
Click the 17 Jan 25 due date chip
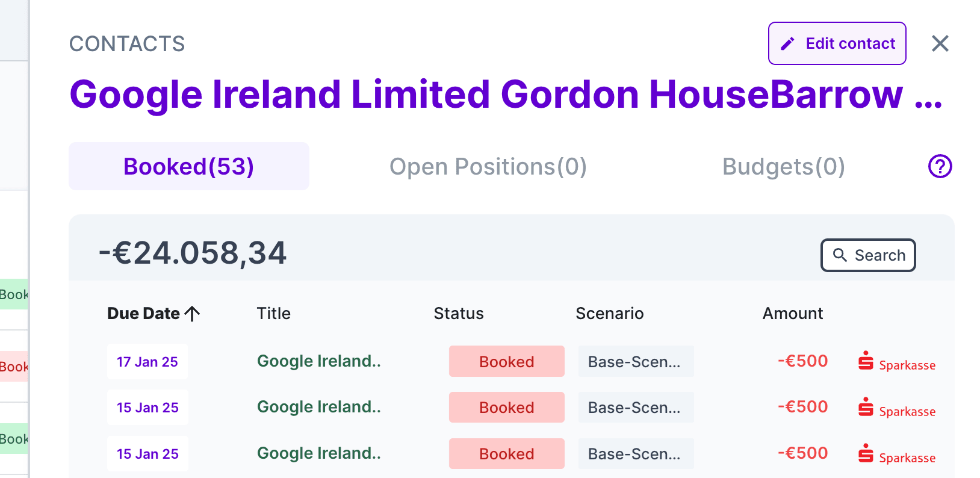[147, 362]
